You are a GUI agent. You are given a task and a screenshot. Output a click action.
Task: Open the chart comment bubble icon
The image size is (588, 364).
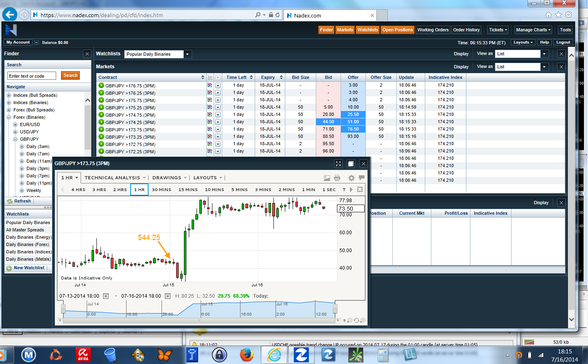point(362,178)
